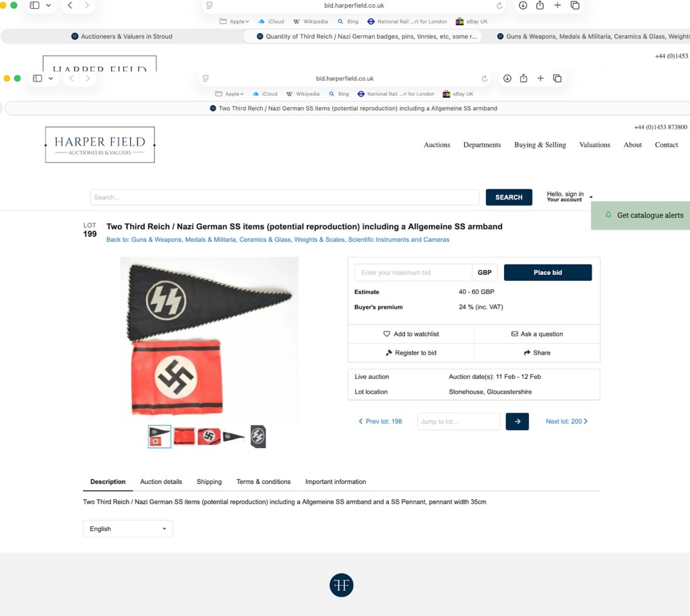Add lot to watchlist with heart icon
690x616 pixels.
click(x=410, y=334)
